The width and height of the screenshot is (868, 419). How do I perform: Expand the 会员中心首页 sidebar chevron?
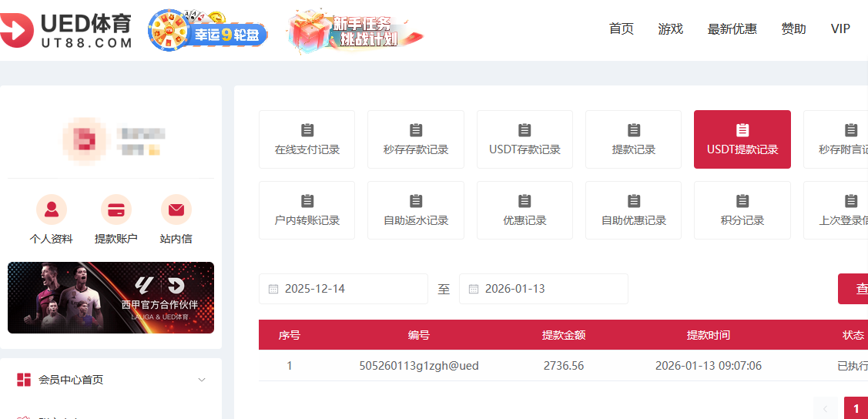202,380
